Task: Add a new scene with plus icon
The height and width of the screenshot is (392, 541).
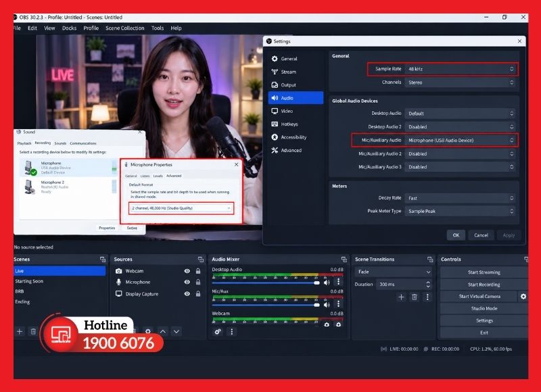Action: point(20,331)
